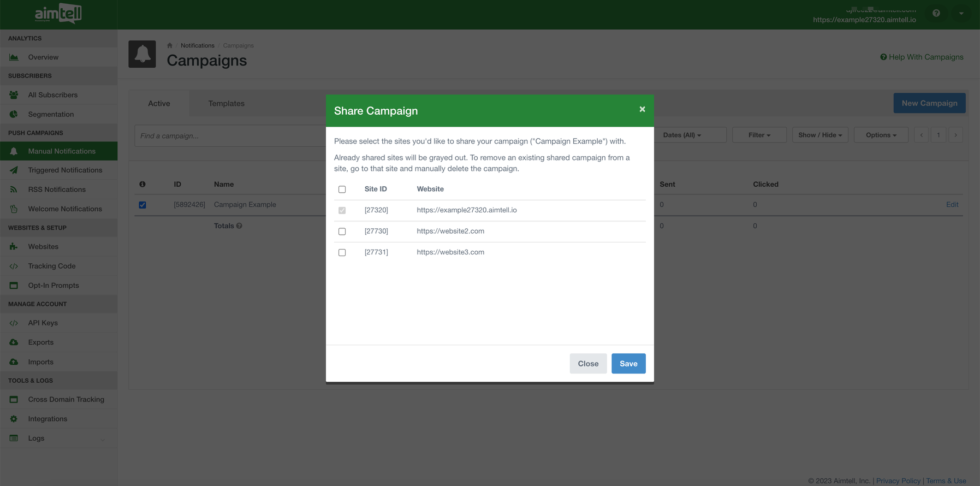Open the Help With Campaigns link
This screenshot has width=980, height=486.
pos(922,57)
